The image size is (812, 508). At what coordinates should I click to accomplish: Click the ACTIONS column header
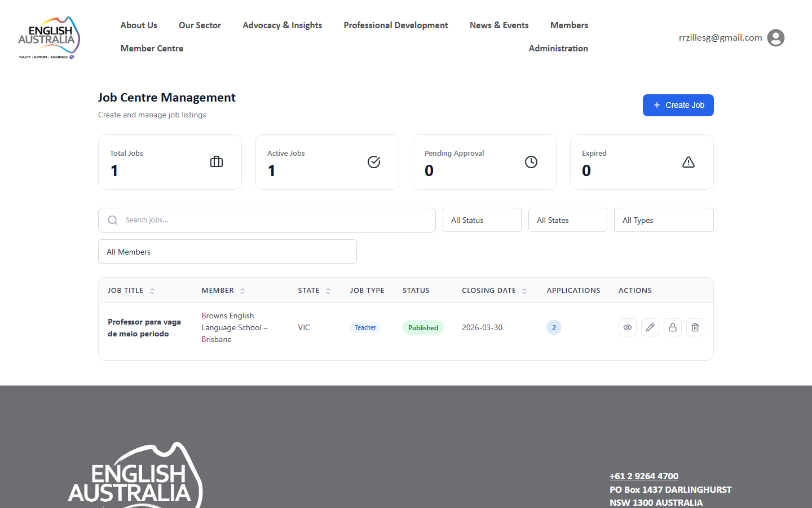pos(635,291)
